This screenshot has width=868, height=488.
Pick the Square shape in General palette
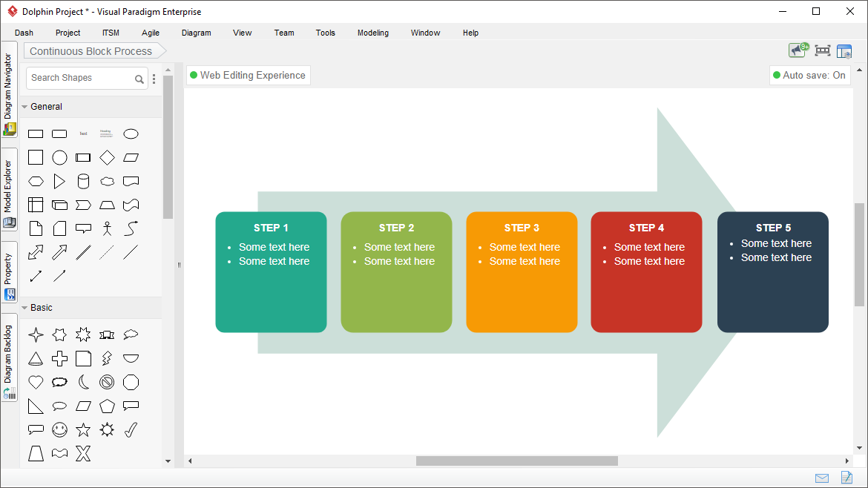tap(36, 158)
